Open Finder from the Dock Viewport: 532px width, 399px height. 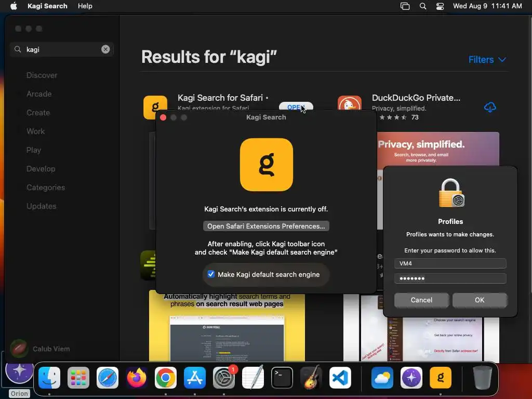pyautogui.click(x=49, y=378)
